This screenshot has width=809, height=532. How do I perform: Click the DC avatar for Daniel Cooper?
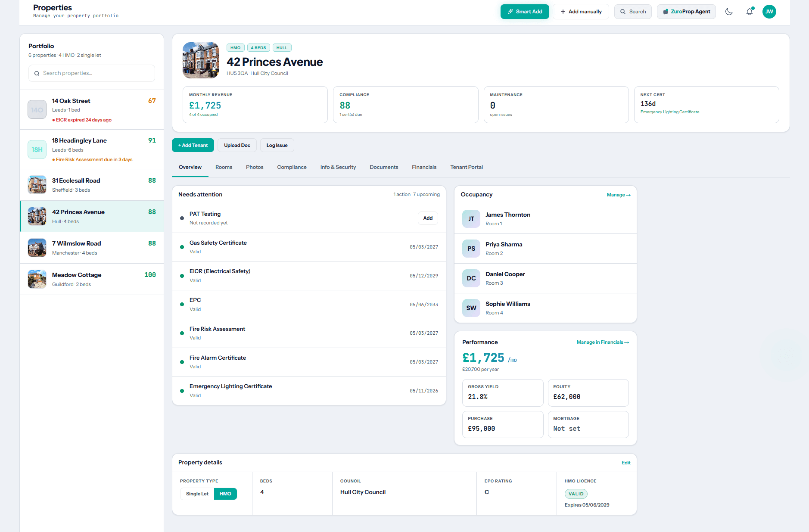click(x=471, y=278)
